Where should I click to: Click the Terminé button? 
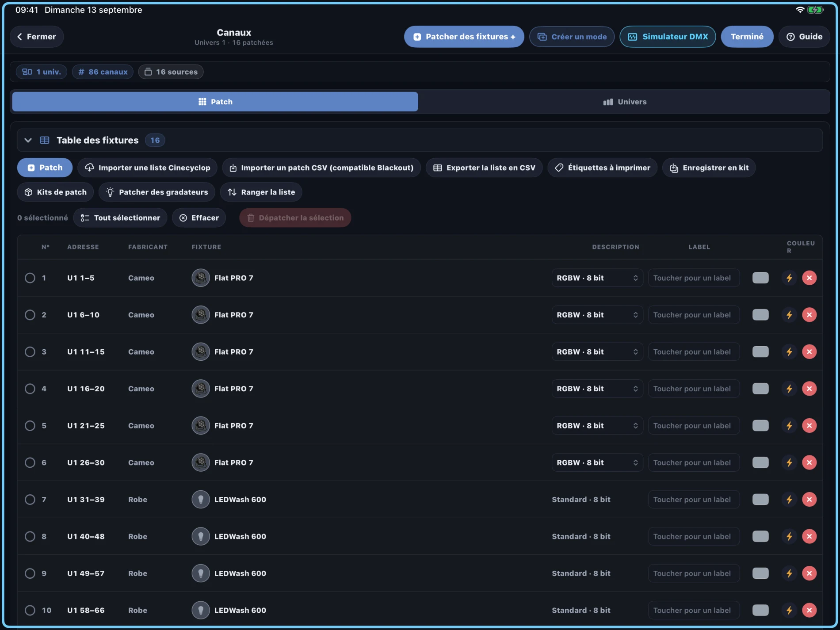747,37
